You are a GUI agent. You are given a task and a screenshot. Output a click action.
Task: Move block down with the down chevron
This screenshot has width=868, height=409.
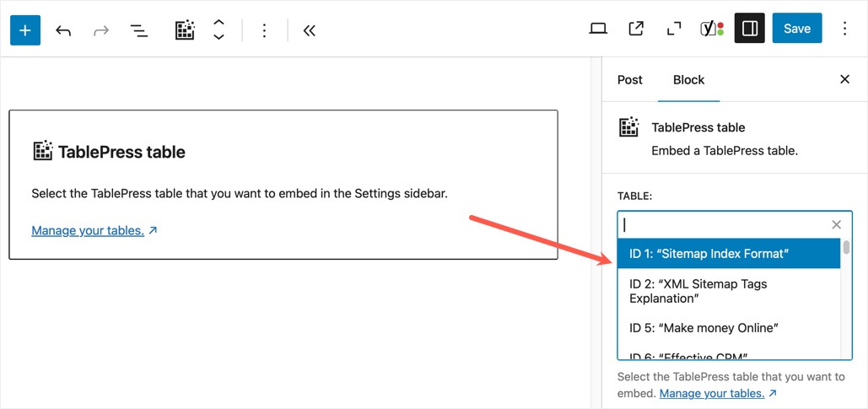218,37
